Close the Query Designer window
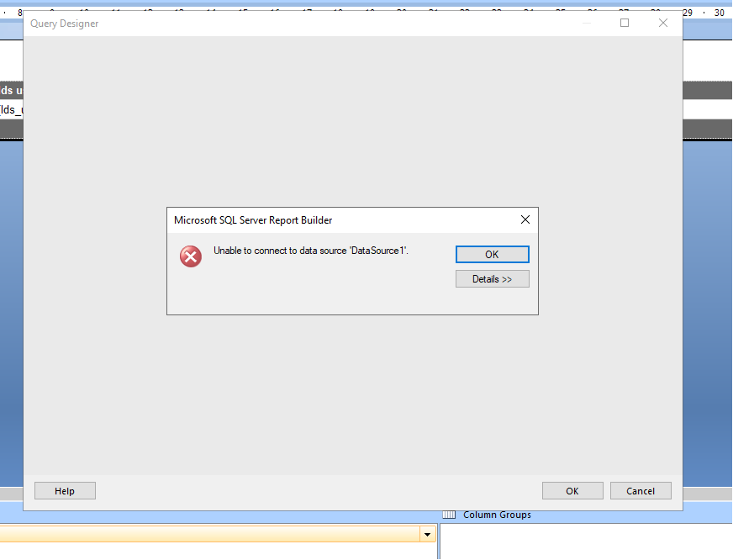Viewport: 733px width, 560px height. [x=663, y=23]
